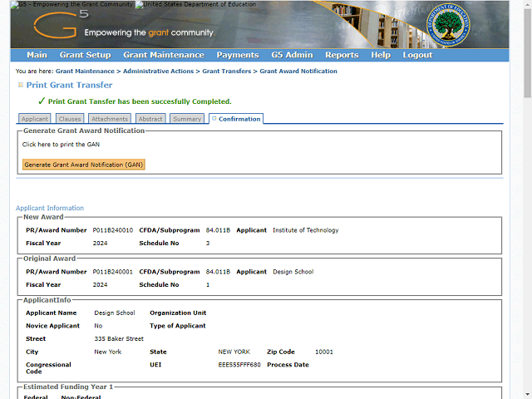Click the New Award number P011B240010
The width and height of the screenshot is (532, 399).
pyautogui.click(x=113, y=230)
